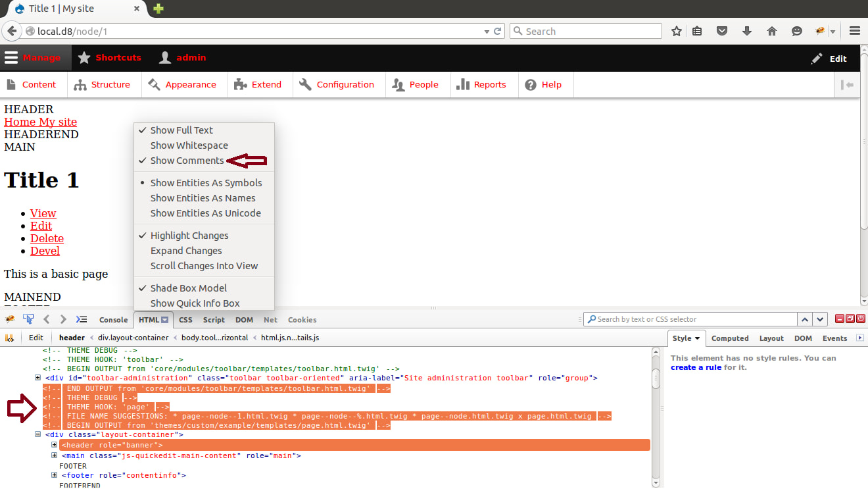Expand the layout-container div node
The height and width of the screenshot is (489, 868).
(38, 434)
